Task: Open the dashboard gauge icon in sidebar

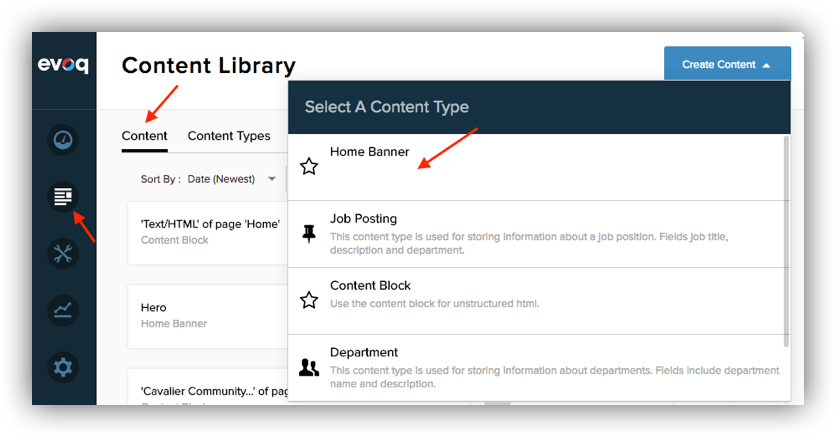Action: [63, 139]
